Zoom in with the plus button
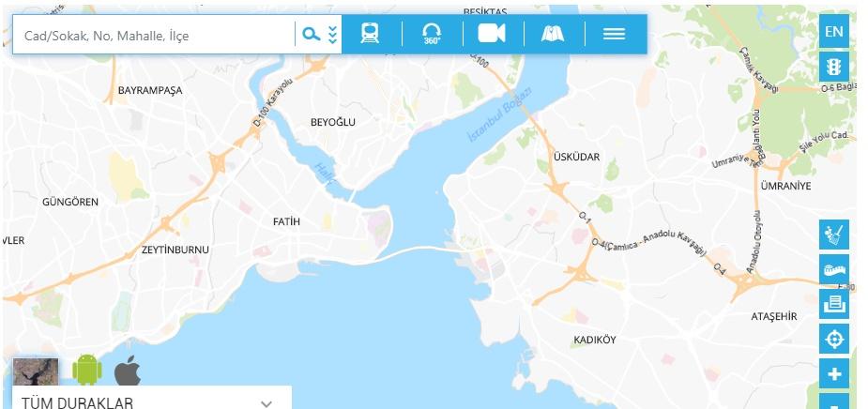Viewport: 868px width, 409px height. point(833,374)
